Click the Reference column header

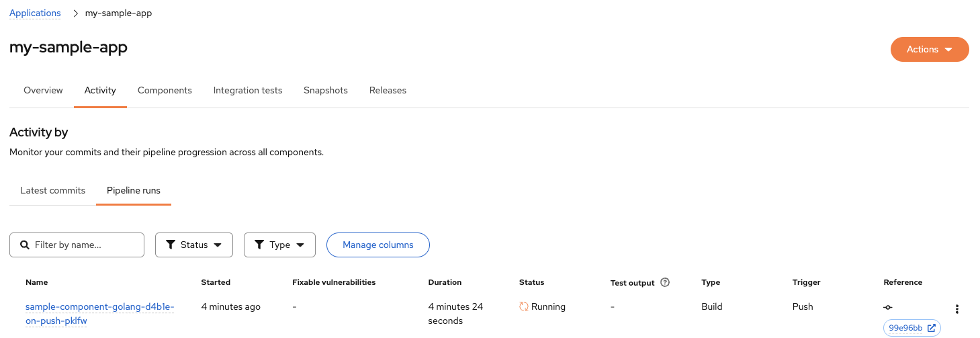click(x=903, y=282)
